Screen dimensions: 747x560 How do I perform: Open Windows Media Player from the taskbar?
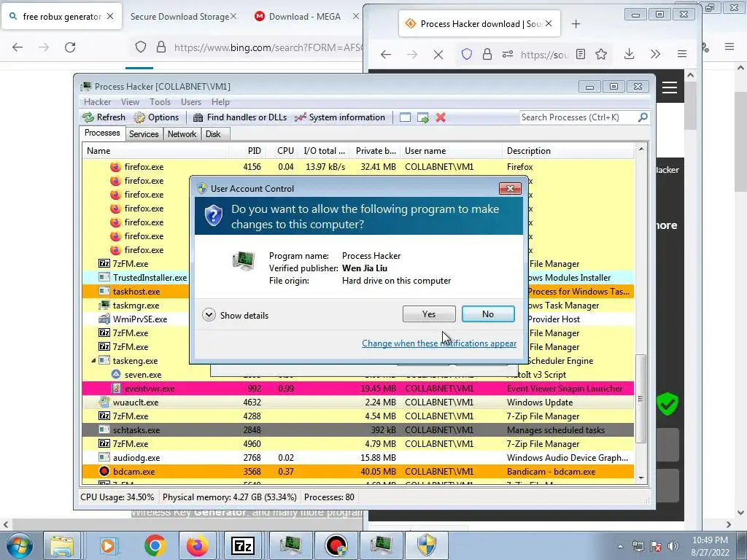109,545
